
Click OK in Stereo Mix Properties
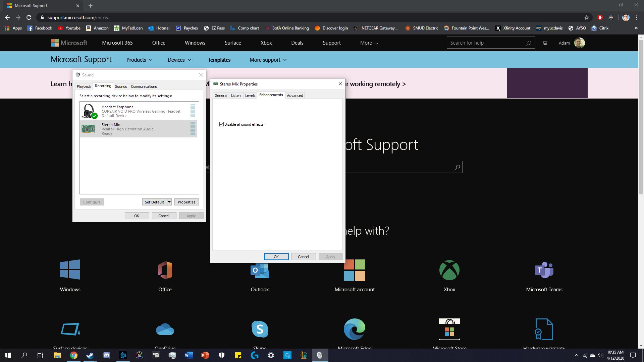coord(276,257)
